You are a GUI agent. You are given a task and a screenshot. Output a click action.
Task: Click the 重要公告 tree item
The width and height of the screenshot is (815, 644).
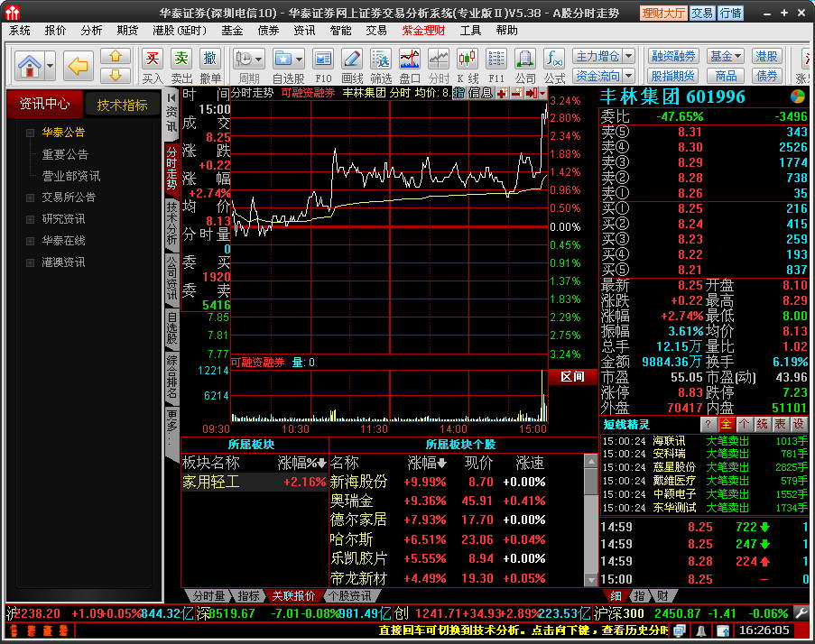click(x=65, y=155)
